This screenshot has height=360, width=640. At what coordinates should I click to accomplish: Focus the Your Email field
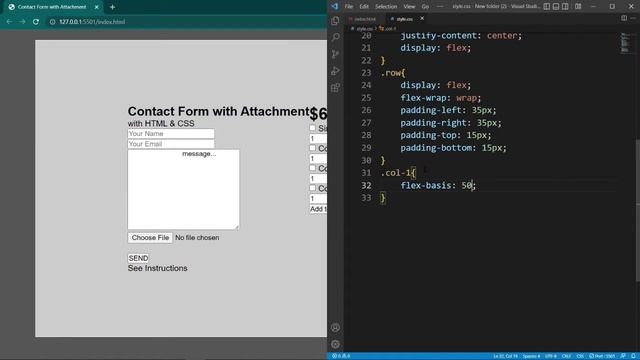tap(171, 144)
